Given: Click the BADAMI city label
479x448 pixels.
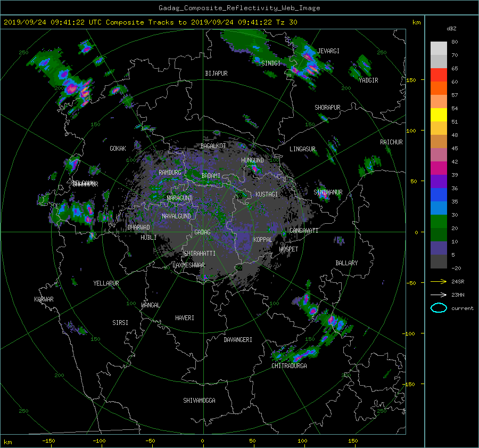Looking at the screenshot, I should click(x=211, y=176).
